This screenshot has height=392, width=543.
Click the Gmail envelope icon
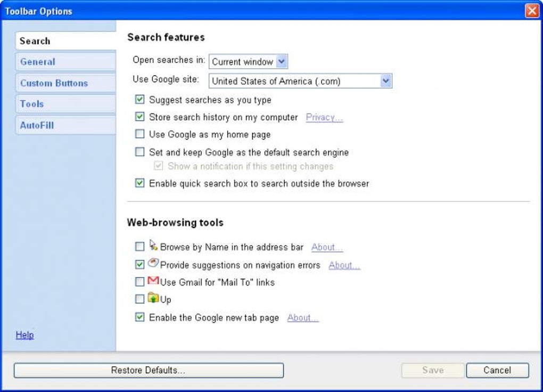153,280
